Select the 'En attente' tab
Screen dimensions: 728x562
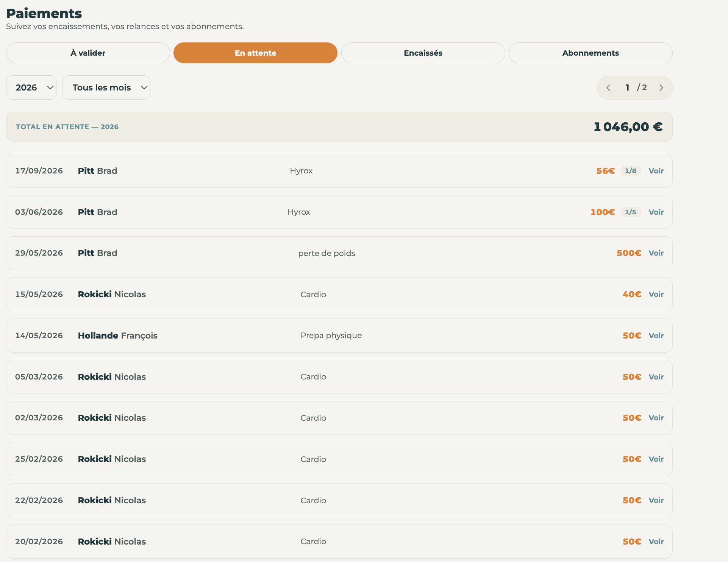point(255,53)
